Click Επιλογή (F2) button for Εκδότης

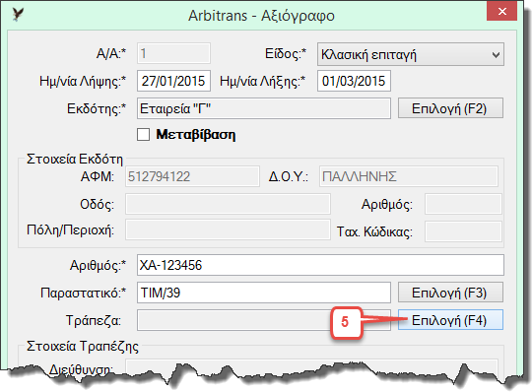click(x=450, y=108)
